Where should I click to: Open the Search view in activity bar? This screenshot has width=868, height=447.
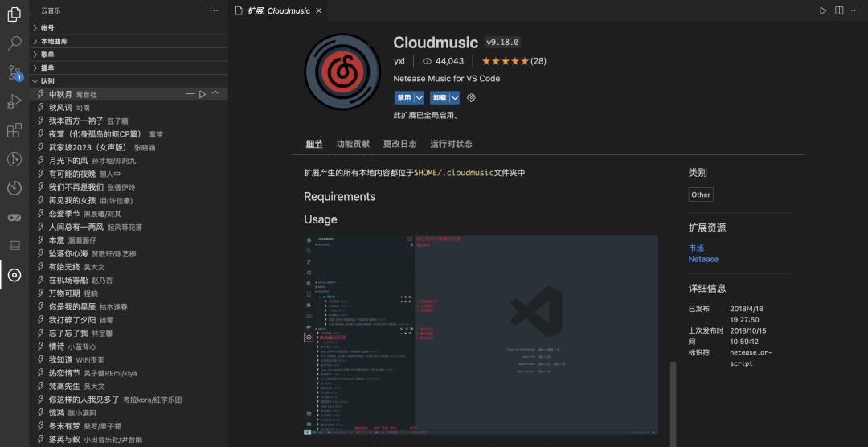[14, 43]
